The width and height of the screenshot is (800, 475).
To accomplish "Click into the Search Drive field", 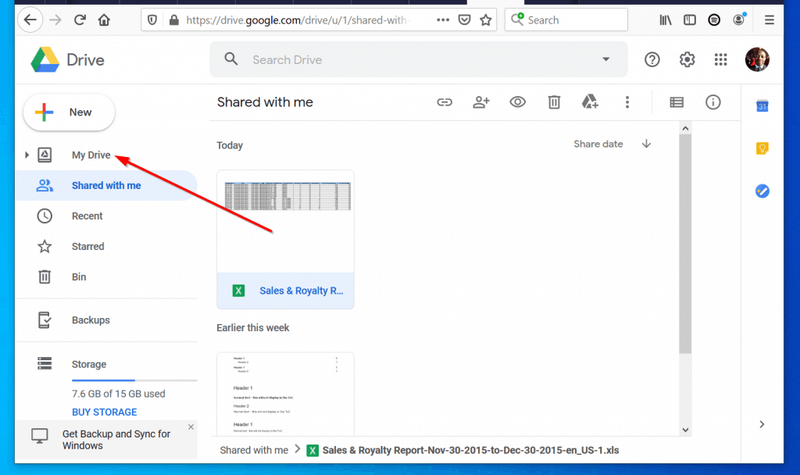I will (418, 60).
